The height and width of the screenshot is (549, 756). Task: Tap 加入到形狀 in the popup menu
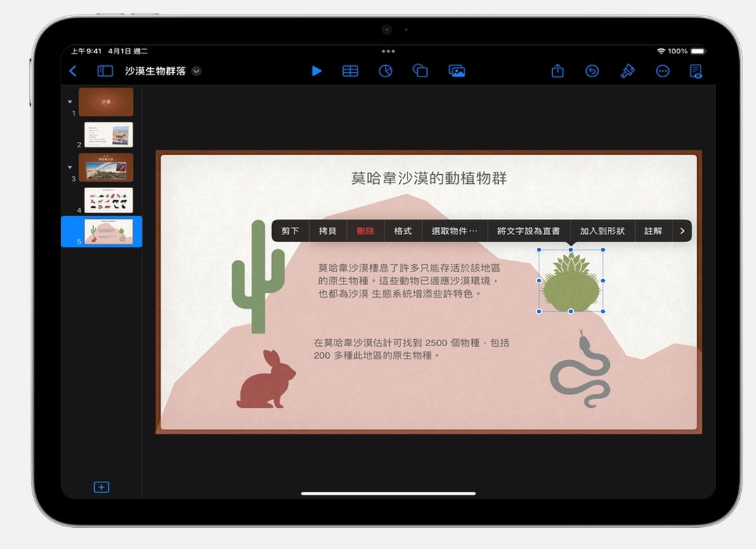coord(602,231)
